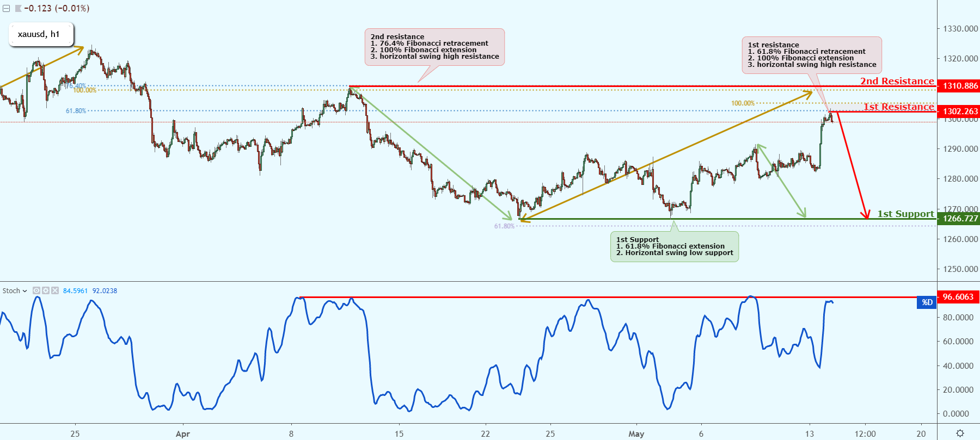Click the 96.6063 stochastic level label
980x440 pixels.
click(x=958, y=297)
